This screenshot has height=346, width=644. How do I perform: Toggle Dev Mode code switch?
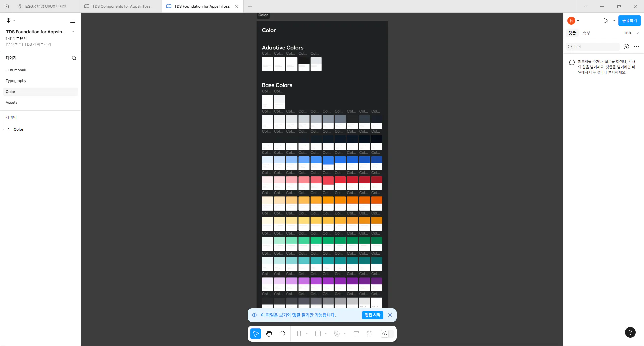tap(387, 334)
